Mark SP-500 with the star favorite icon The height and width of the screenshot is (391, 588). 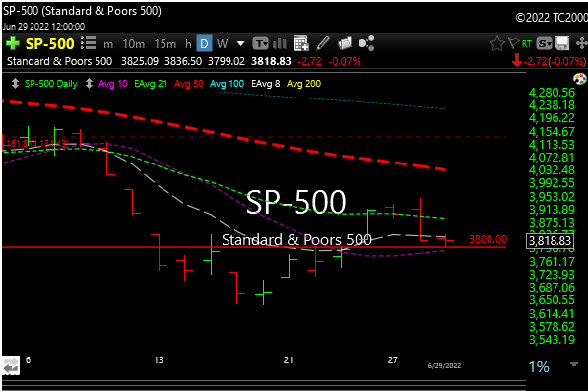(x=497, y=44)
